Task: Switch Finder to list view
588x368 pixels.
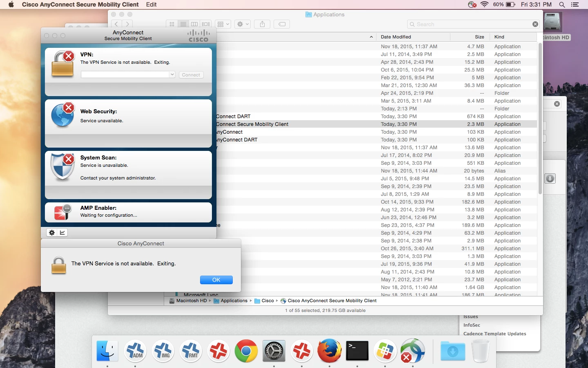Action: (x=183, y=24)
